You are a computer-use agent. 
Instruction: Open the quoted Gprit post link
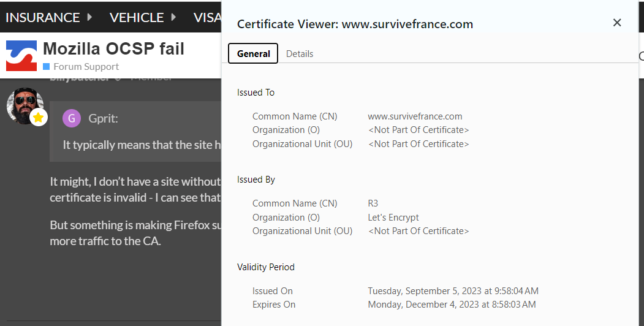pyautogui.click(x=103, y=118)
